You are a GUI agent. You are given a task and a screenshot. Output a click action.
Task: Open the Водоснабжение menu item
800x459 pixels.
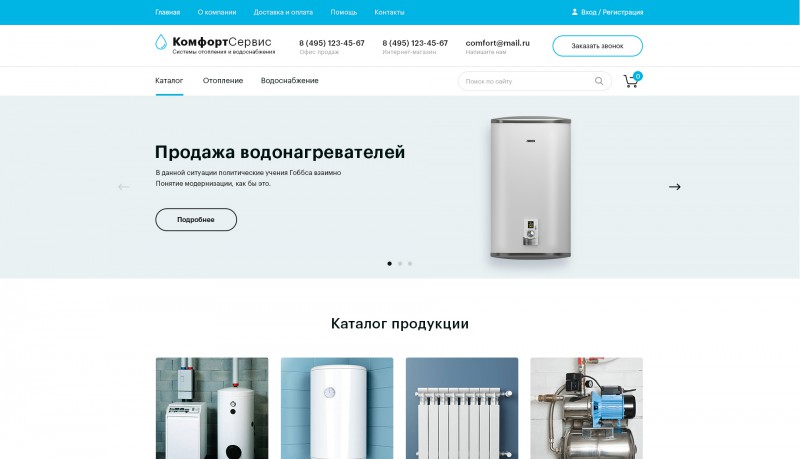coord(289,81)
